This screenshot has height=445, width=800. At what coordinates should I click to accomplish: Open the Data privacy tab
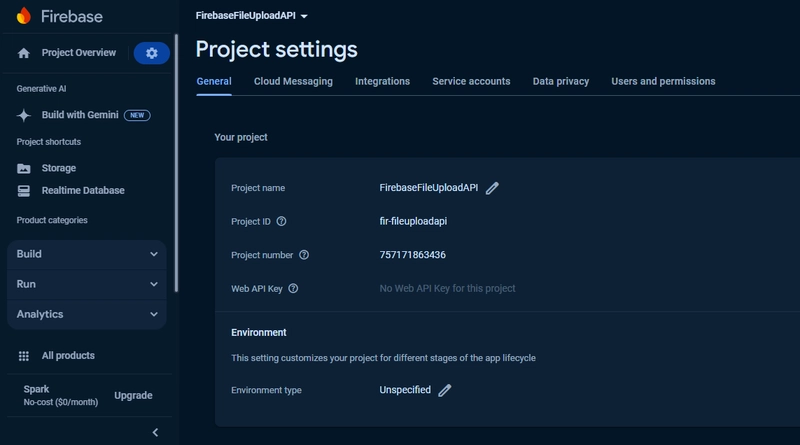tap(561, 82)
